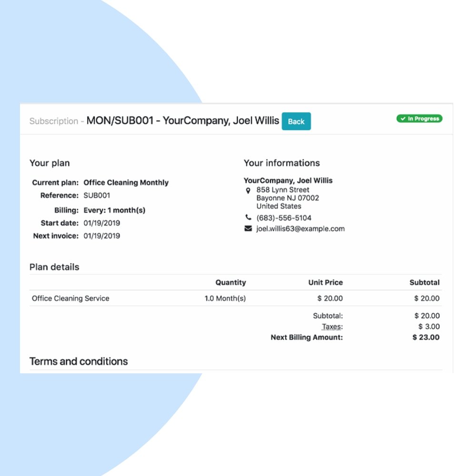The width and height of the screenshot is (476, 476).
Task: Select the phone icon beside the number
Action: [x=248, y=218]
